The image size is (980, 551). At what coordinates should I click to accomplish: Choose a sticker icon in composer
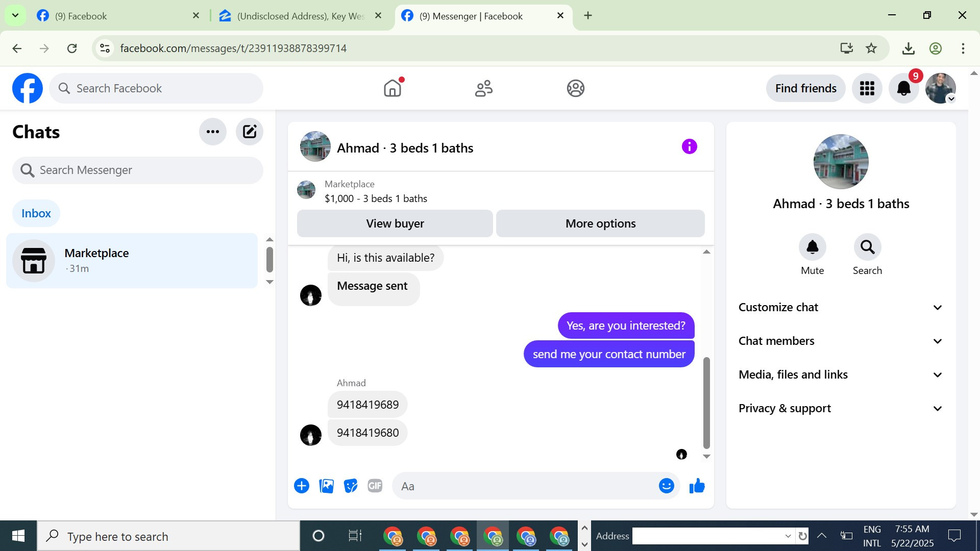pyautogui.click(x=351, y=486)
